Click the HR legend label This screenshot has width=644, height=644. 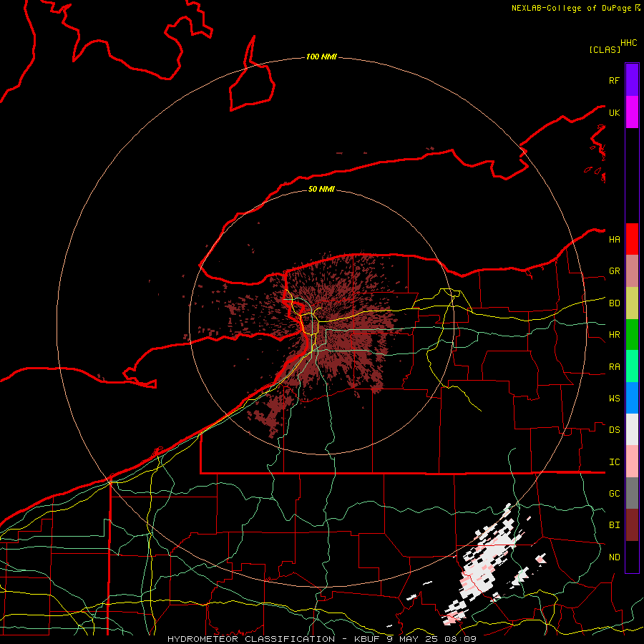[615, 335]
